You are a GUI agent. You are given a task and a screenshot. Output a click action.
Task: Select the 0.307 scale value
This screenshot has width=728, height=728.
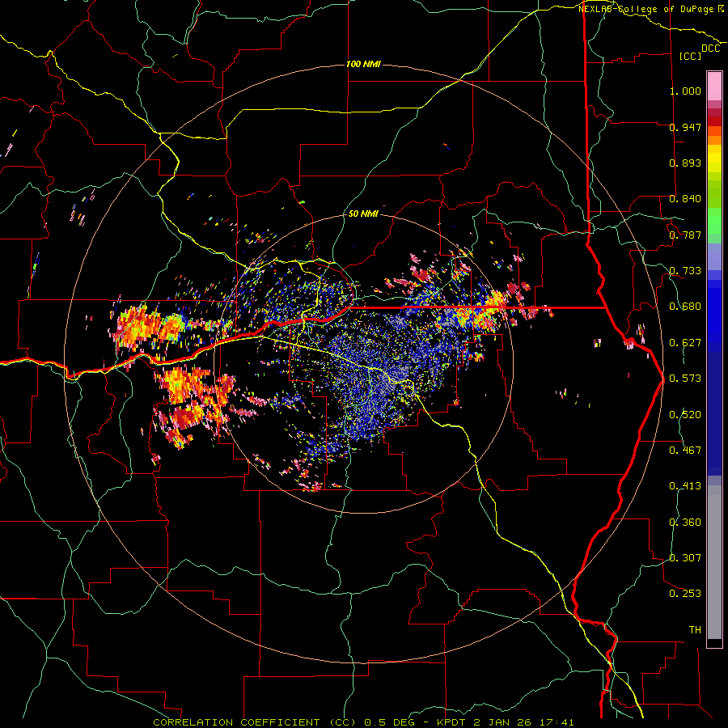tap(685, 558)
